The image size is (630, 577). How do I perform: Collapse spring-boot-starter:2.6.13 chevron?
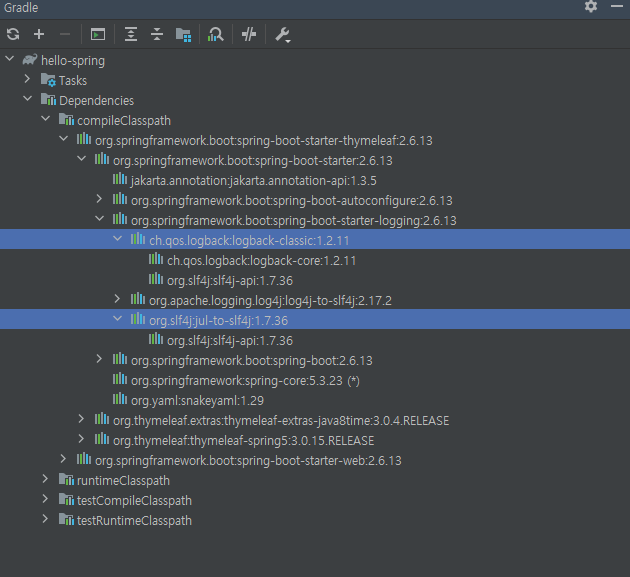[82, 159]
